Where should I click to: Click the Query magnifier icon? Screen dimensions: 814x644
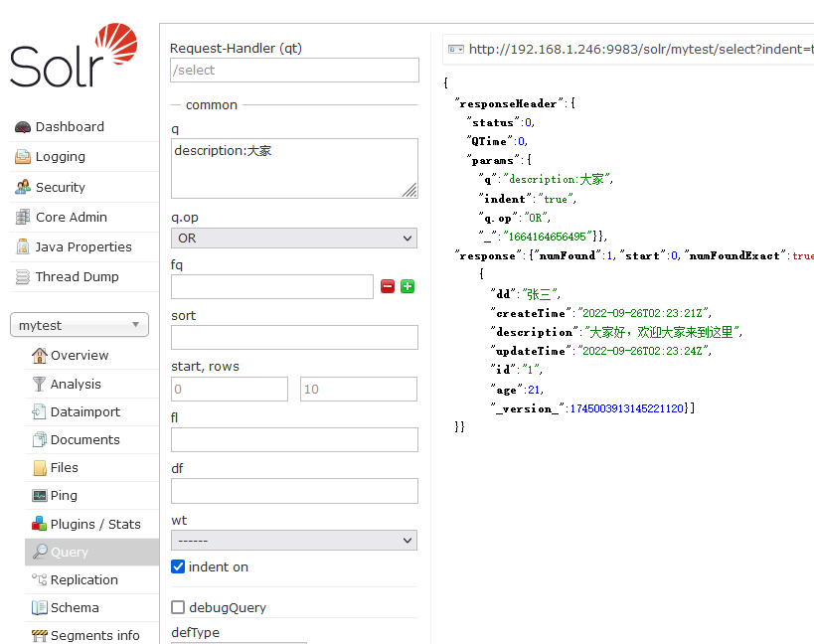tap(40, 552)
